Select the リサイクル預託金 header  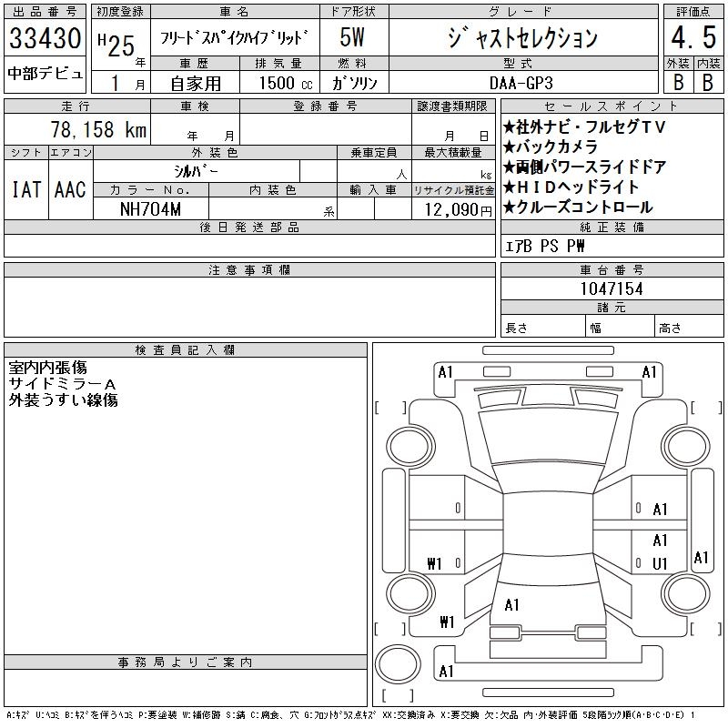(x=453, y=190)
